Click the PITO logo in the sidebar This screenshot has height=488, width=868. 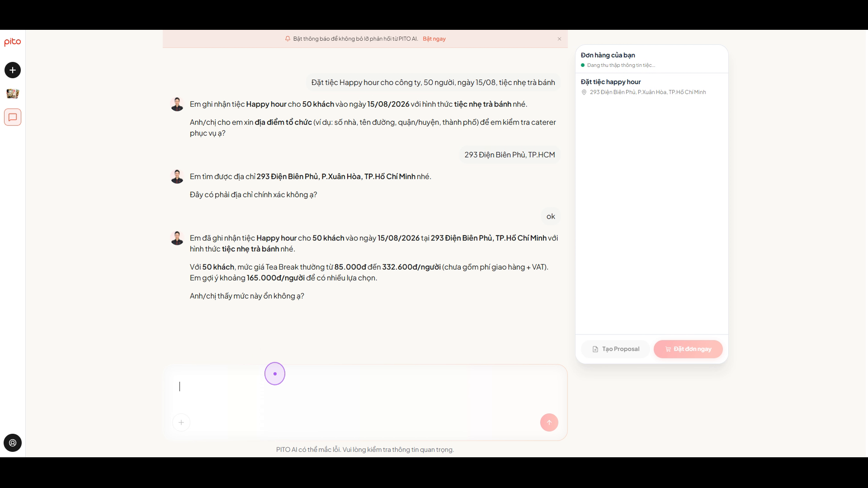tap(13, 42)
